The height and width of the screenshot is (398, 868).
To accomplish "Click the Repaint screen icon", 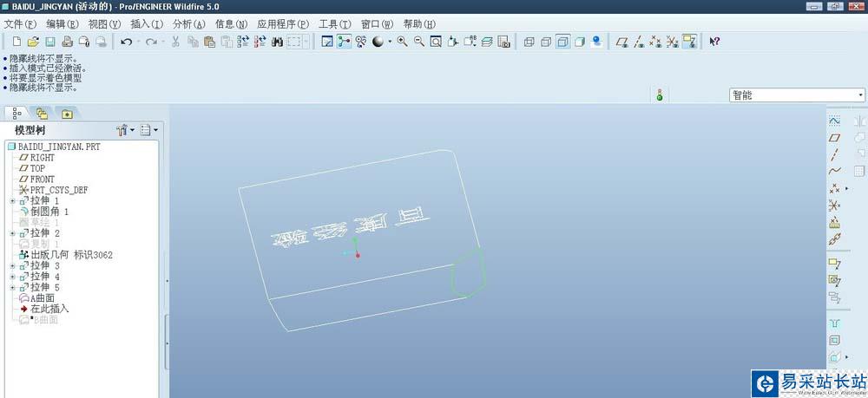I will click(x=327, y=42).
